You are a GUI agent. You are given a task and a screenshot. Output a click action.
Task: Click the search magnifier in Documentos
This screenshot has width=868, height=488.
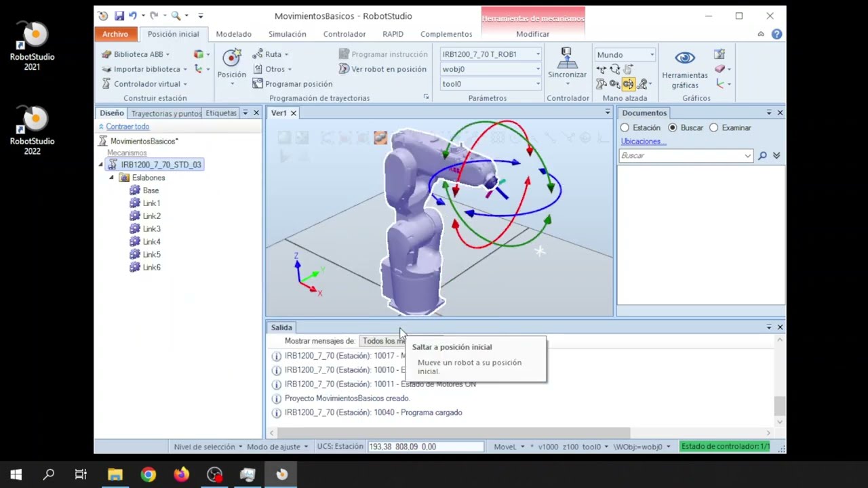pyautogui.click(x=762, y=155)
